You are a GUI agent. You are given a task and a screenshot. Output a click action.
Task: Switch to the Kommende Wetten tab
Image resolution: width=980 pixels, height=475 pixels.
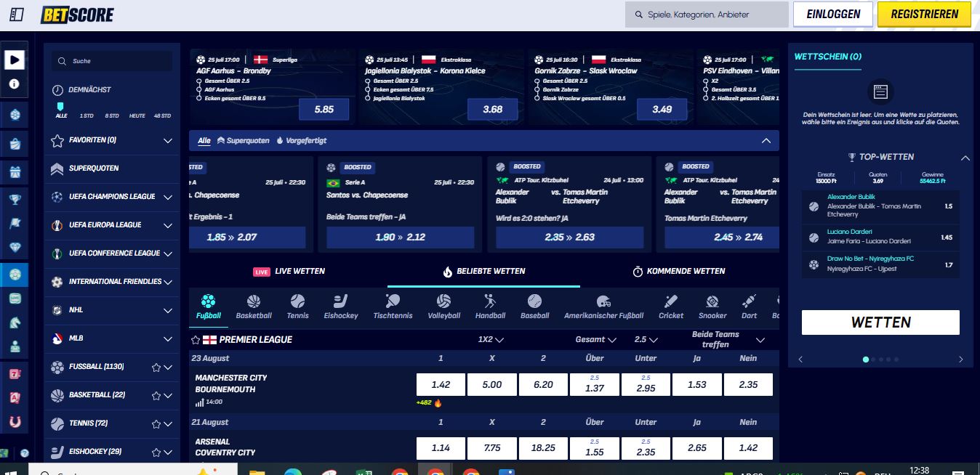678,271
